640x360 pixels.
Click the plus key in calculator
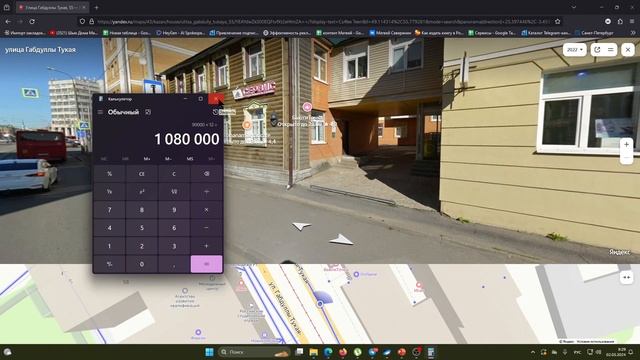[x=207, y=246]
